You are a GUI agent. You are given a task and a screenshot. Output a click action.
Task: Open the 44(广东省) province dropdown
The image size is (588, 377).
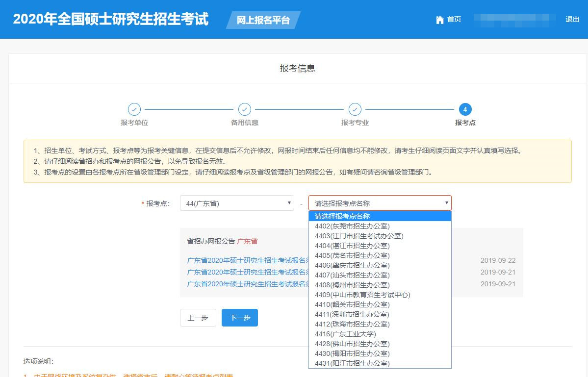coord(236,202)
